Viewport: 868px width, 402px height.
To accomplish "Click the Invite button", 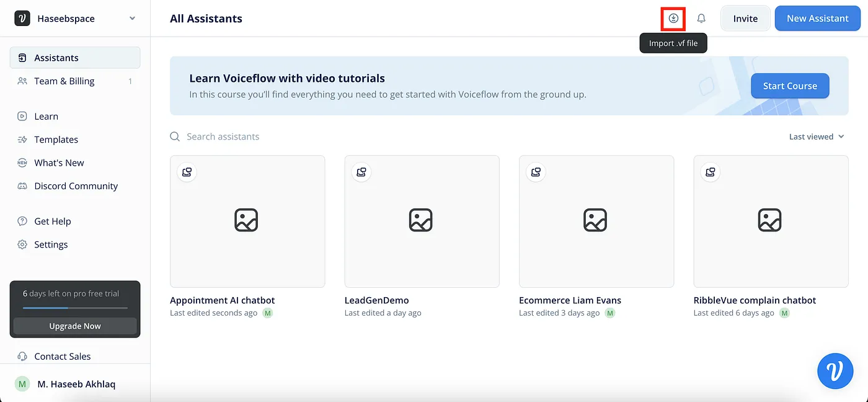I will (745, 19).
